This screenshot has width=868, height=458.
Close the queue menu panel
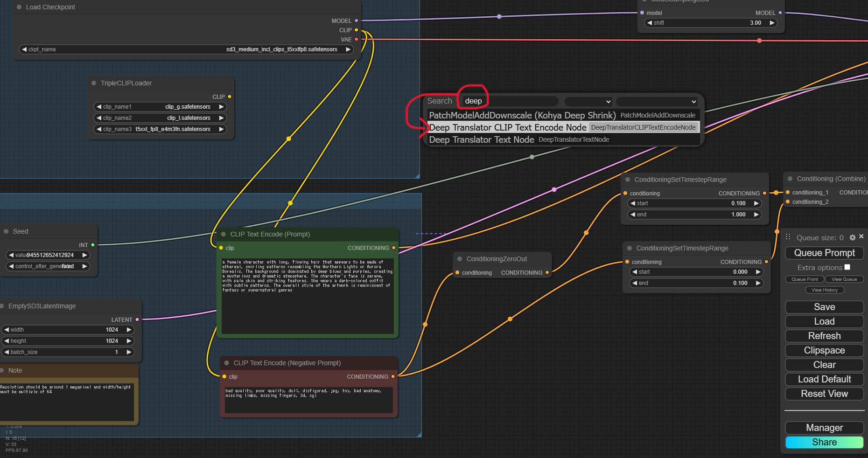[x=861, y=236]
